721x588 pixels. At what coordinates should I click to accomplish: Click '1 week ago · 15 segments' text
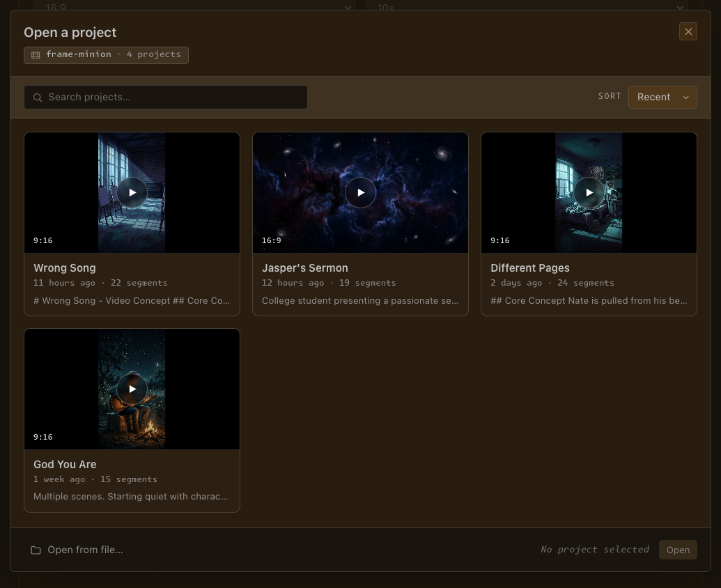point(95,479)
